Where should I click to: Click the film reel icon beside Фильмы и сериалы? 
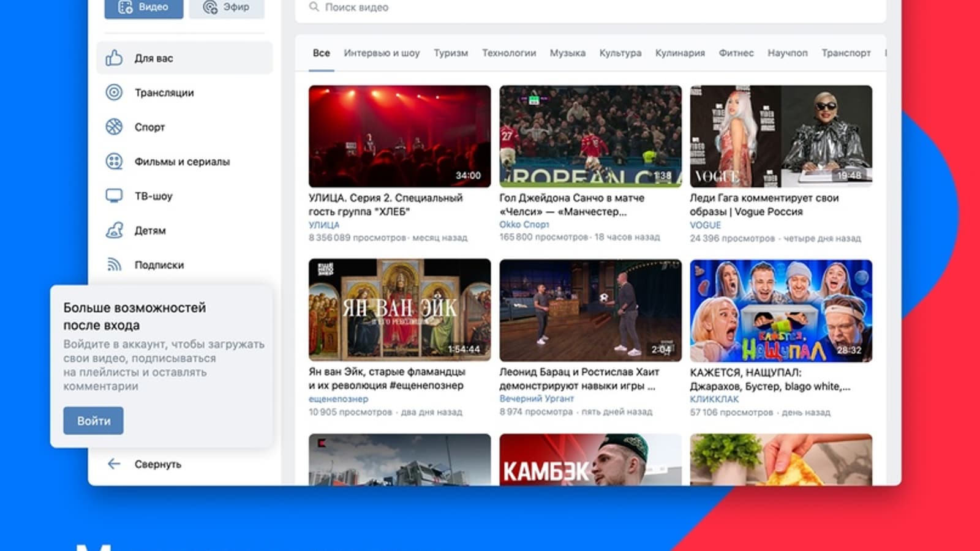[114, 161]
